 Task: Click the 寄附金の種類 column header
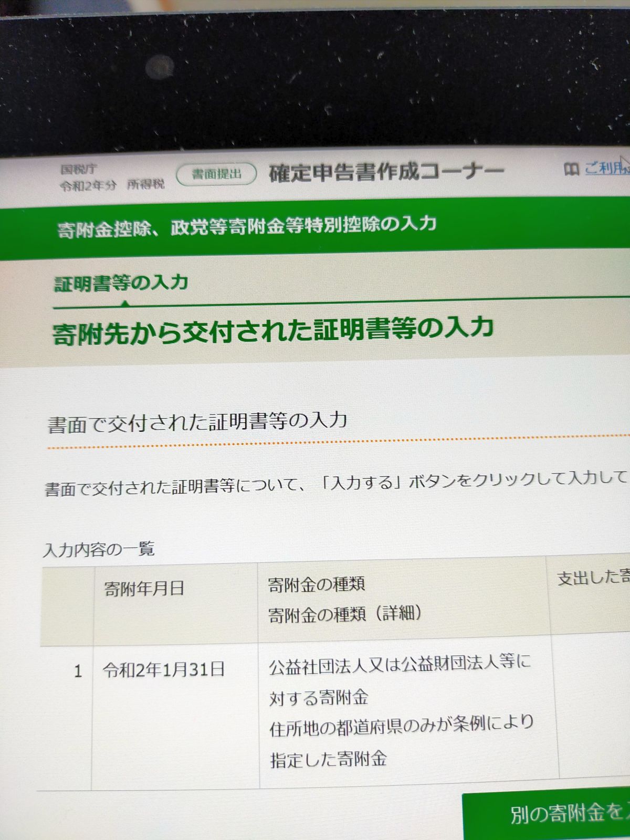(x=316, y=584)
